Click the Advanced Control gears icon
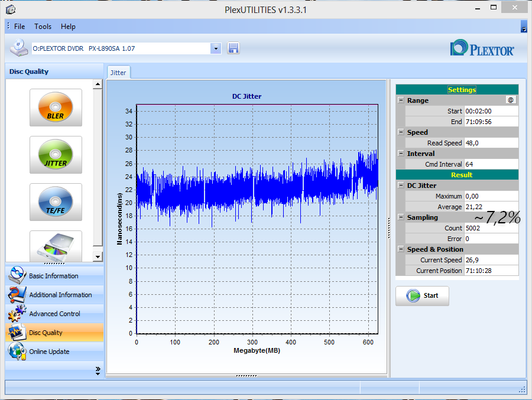 (x=17, y=313)
